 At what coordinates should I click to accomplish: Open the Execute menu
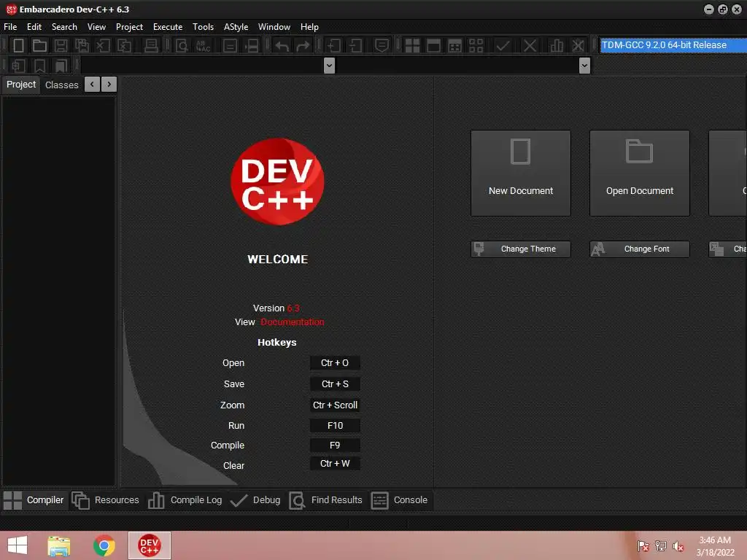tap(168, 27)
